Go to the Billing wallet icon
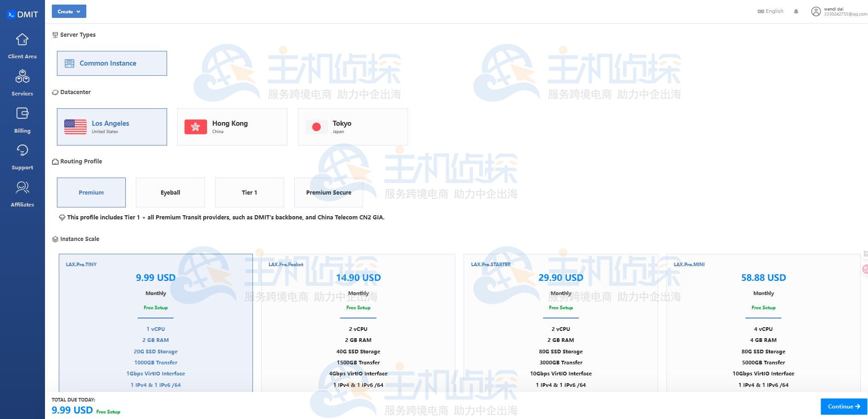 click(22, 113)
